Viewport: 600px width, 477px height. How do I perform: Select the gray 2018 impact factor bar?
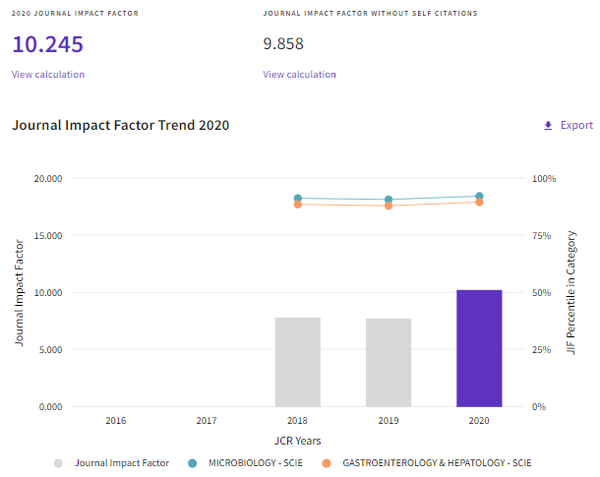click(x=298, y=362)
